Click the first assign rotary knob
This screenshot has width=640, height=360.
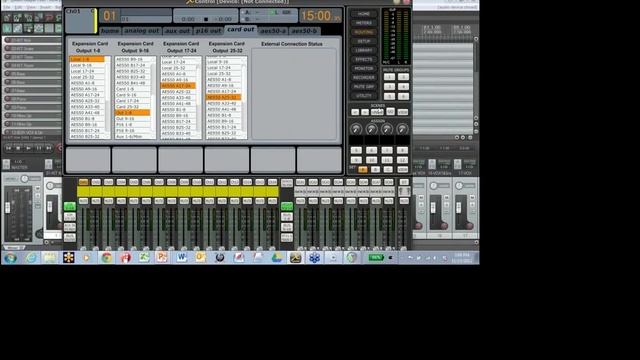[x=356, y=129]
